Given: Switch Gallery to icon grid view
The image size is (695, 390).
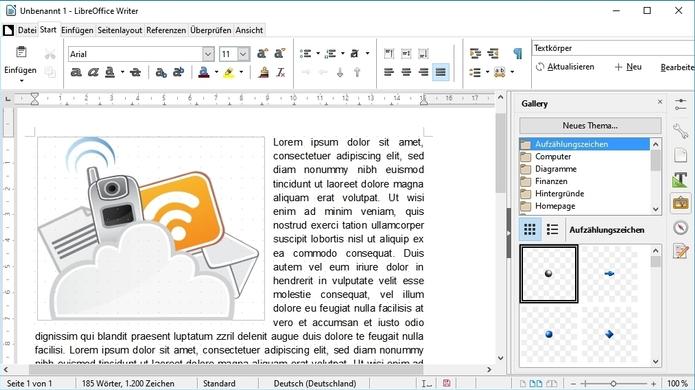Looking at the screenshot, I should click(530, 230).
